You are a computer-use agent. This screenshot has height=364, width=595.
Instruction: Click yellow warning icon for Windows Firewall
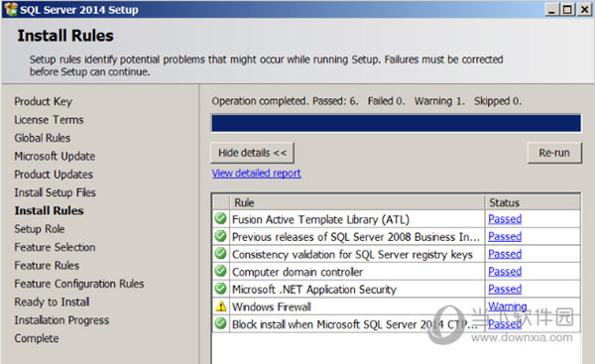tap(220, 306)
